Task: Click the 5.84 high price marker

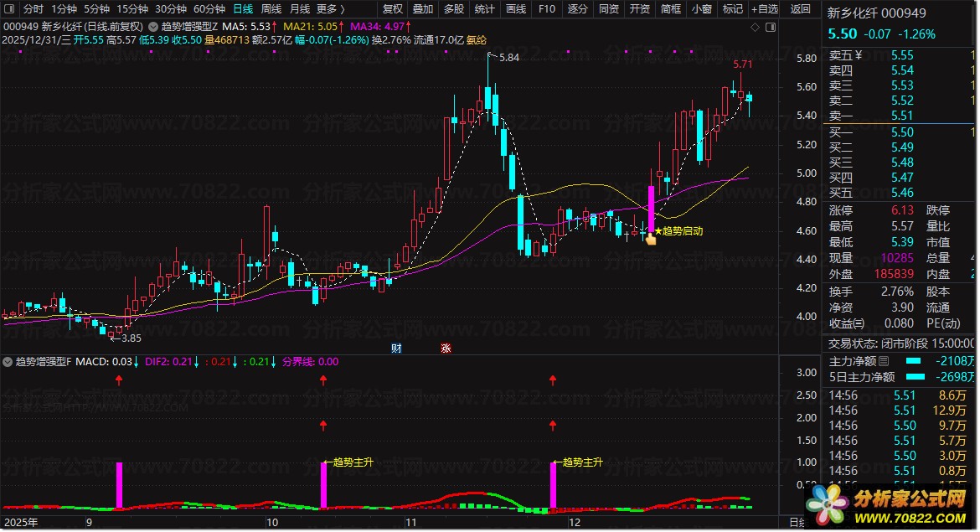Action: coord(508,58)
